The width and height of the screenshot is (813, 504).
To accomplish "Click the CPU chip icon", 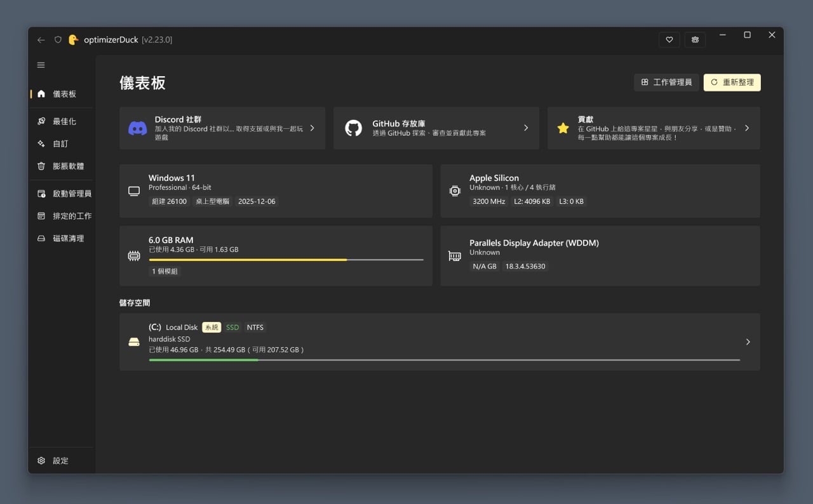I will (455, 191).
